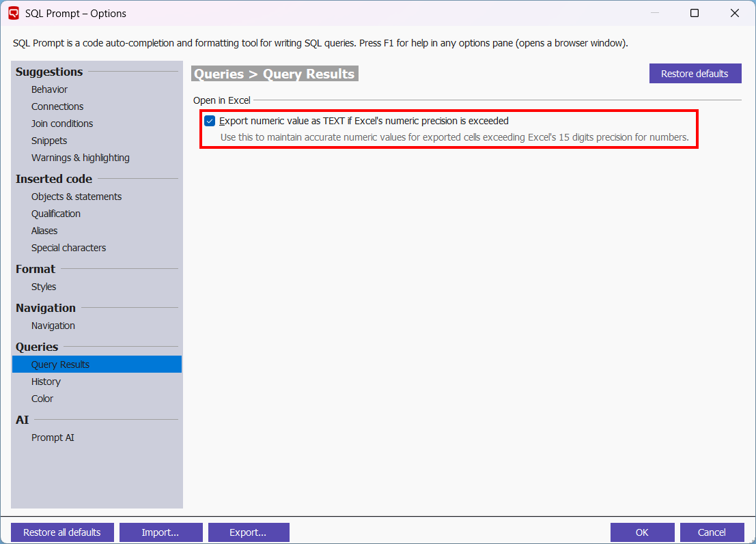Open the Behavior options page
The height and width of the screenshot is (544, 756).
coord(49,89)
